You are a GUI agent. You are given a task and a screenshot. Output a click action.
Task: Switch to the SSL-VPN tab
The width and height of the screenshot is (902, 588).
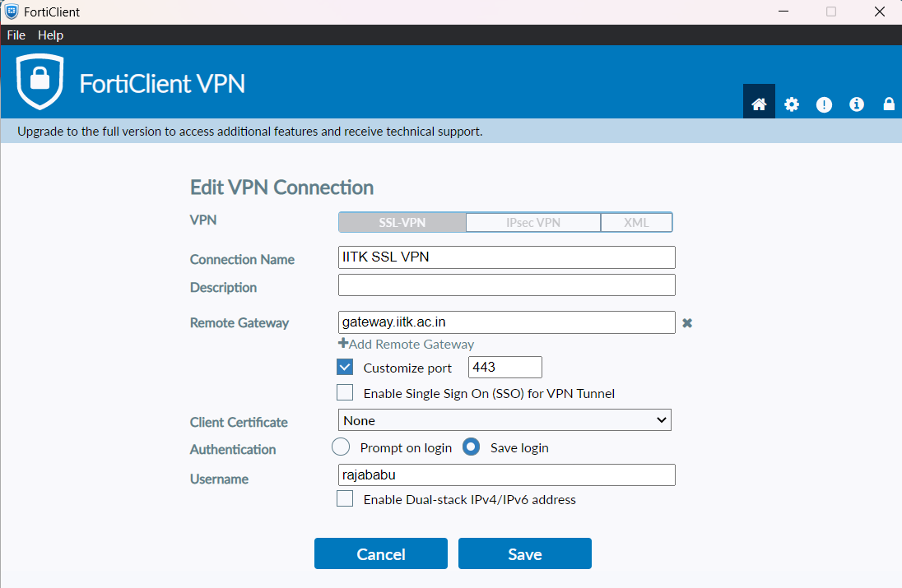[402, 222]
